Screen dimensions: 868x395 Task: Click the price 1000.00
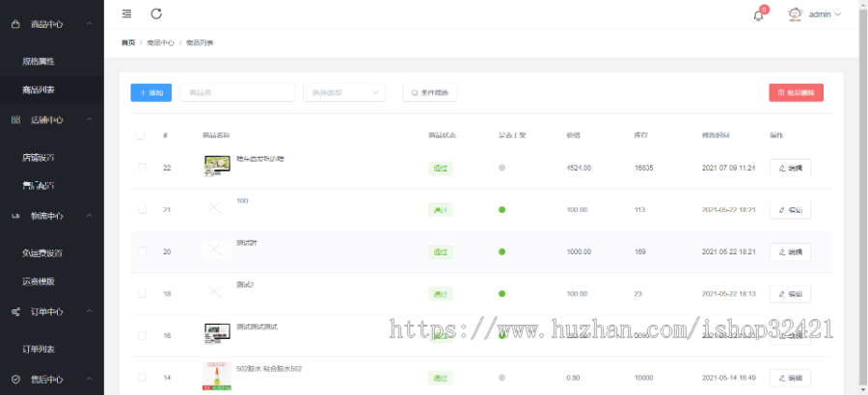tap(579, 251)
